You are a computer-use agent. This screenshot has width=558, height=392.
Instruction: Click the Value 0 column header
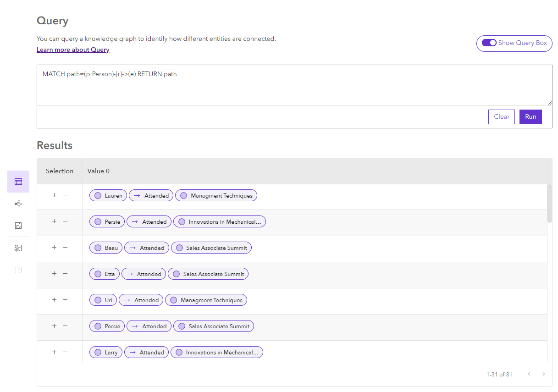coord(99,171)
